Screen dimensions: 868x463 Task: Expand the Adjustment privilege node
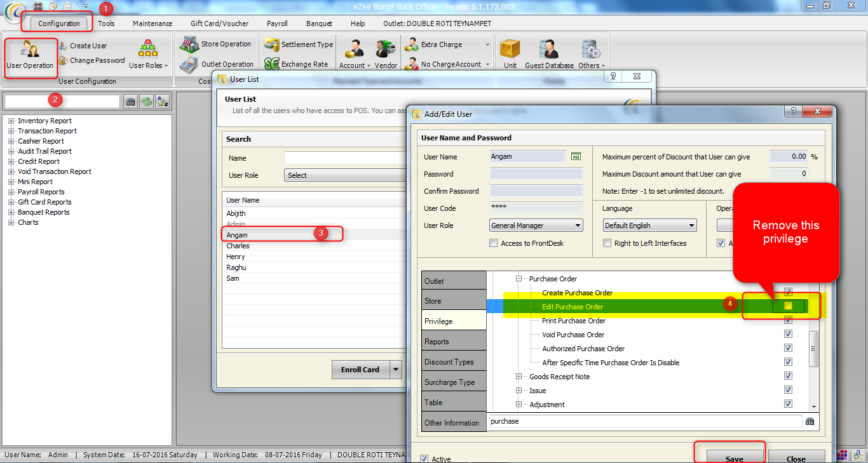[519, 405]
